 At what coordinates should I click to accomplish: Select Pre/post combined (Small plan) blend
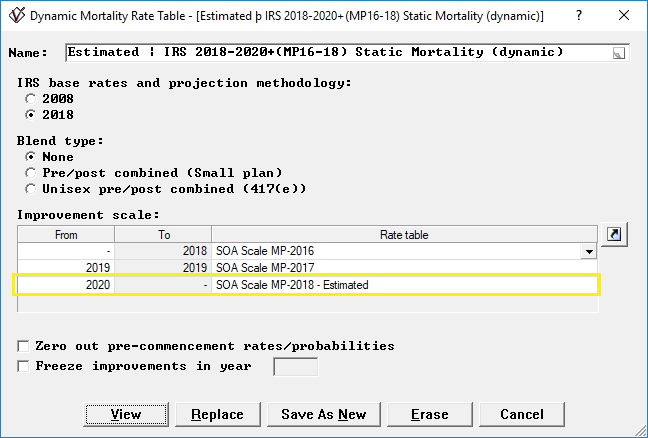pos(31,172)
